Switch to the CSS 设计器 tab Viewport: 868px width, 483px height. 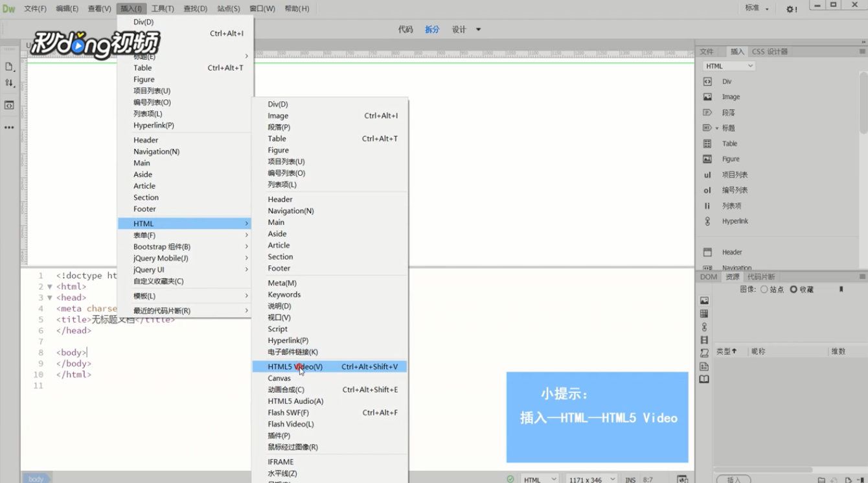click(x=770, y=51)
